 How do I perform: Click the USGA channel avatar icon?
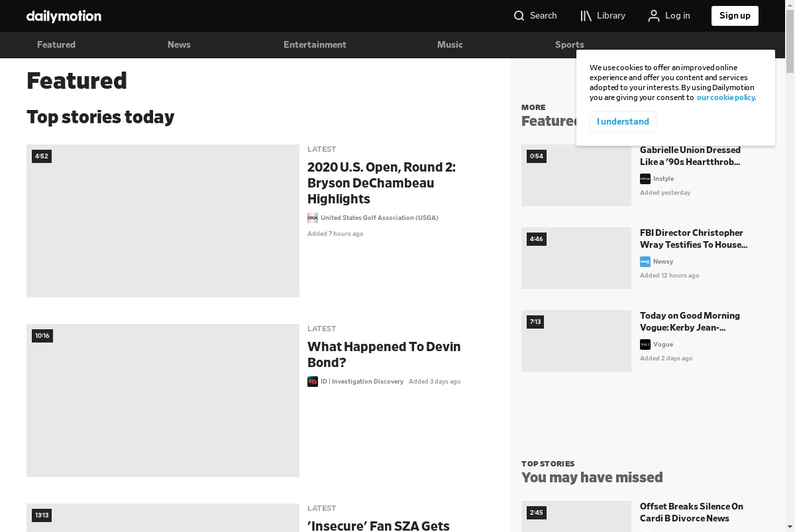[313, 218]
